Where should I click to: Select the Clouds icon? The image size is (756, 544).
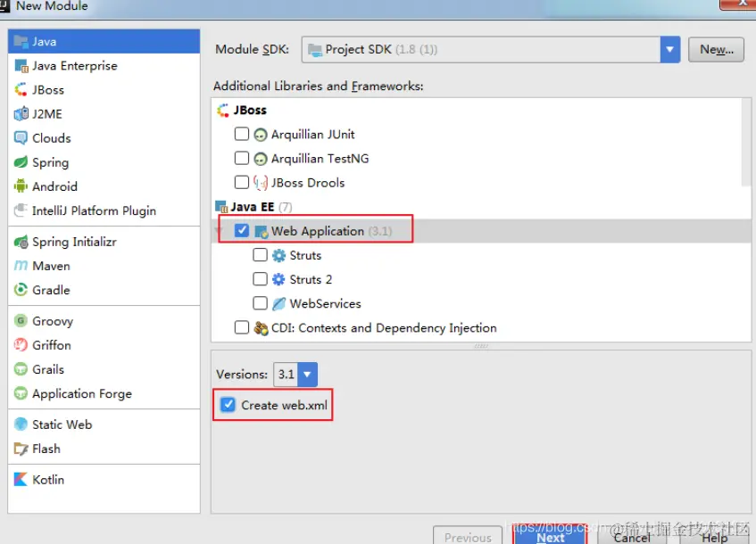pos(21,138)
